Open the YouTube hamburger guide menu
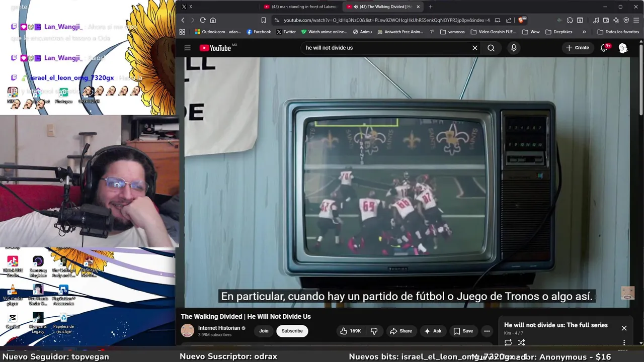644x362 pixels. [187, 48]
